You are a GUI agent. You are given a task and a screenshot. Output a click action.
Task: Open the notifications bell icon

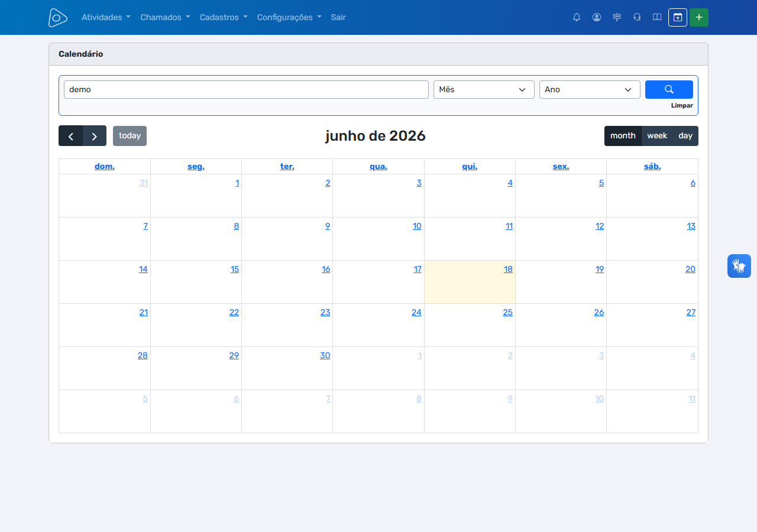pos(577,17)
